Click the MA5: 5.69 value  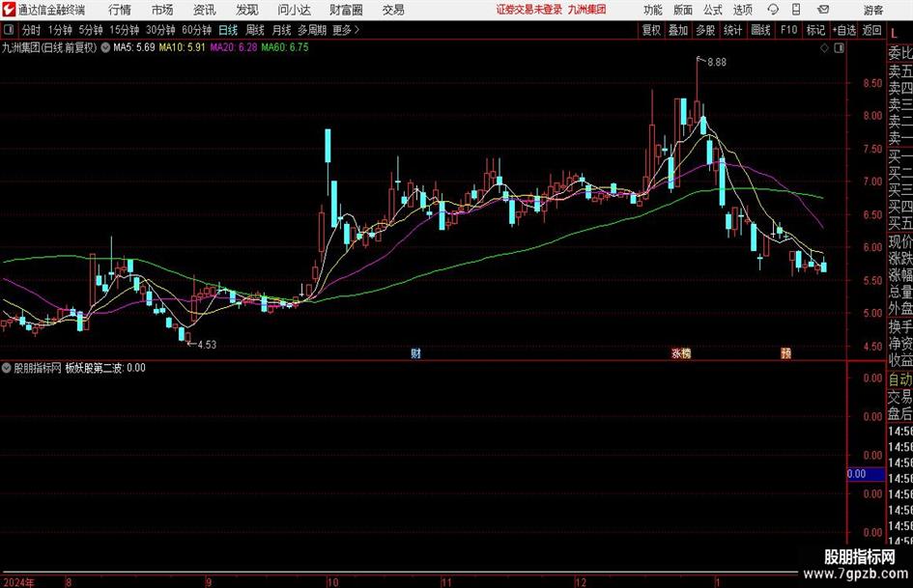coord(134,47)
